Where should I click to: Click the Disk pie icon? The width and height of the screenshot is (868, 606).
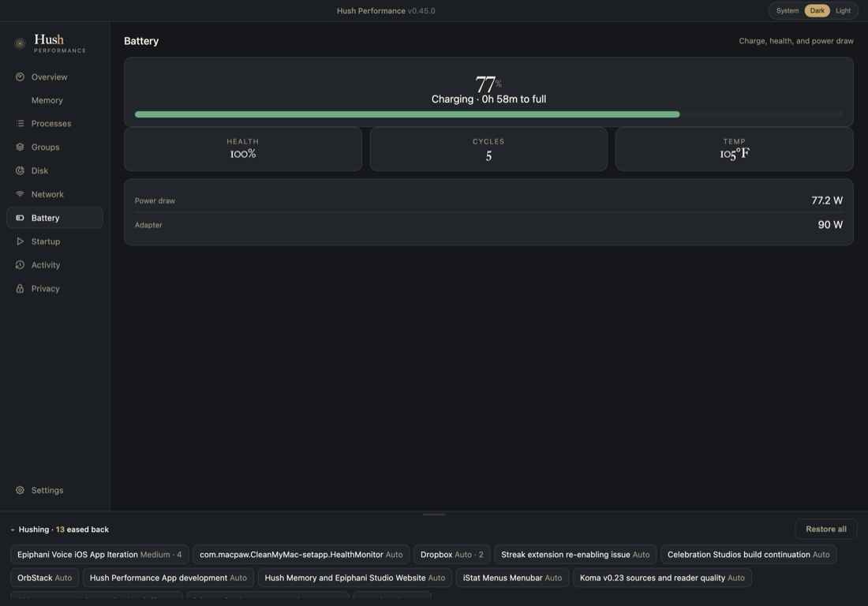20,170
